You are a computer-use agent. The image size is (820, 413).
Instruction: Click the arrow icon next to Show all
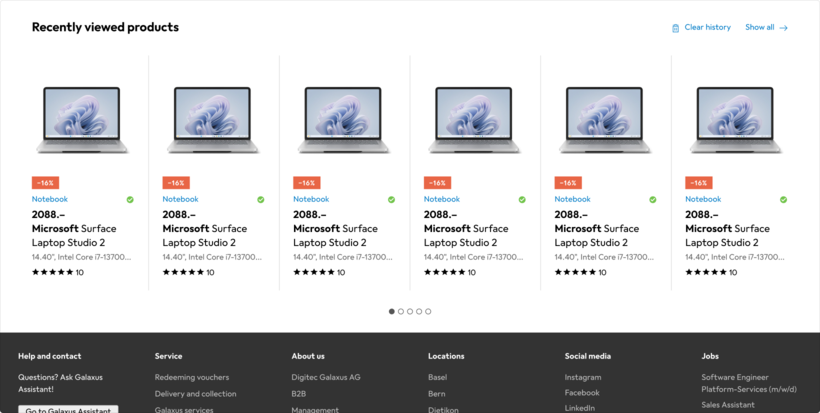(x=783, y=28)
